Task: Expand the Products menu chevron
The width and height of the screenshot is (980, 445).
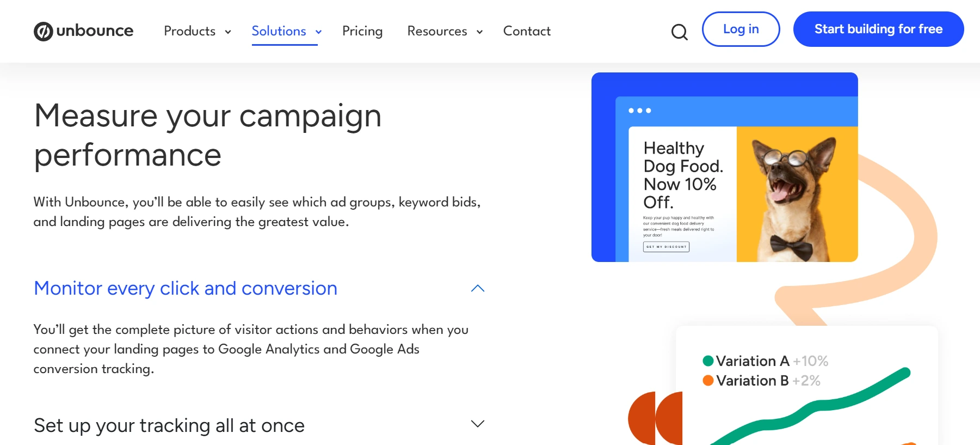Action: pos(228,32)
